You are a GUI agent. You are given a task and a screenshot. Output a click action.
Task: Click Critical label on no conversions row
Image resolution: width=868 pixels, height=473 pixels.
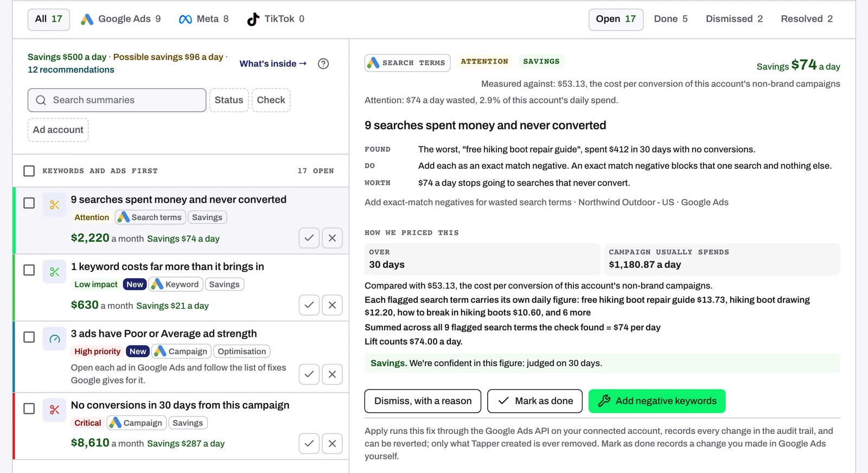(88, 423)
